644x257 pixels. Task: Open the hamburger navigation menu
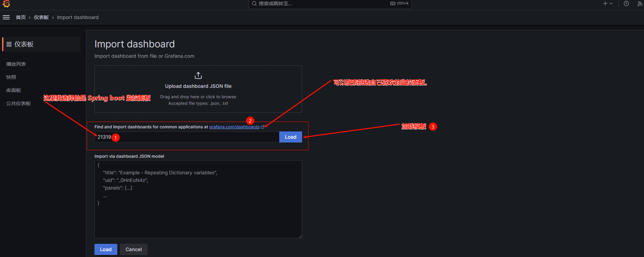(x=6, y=17)
